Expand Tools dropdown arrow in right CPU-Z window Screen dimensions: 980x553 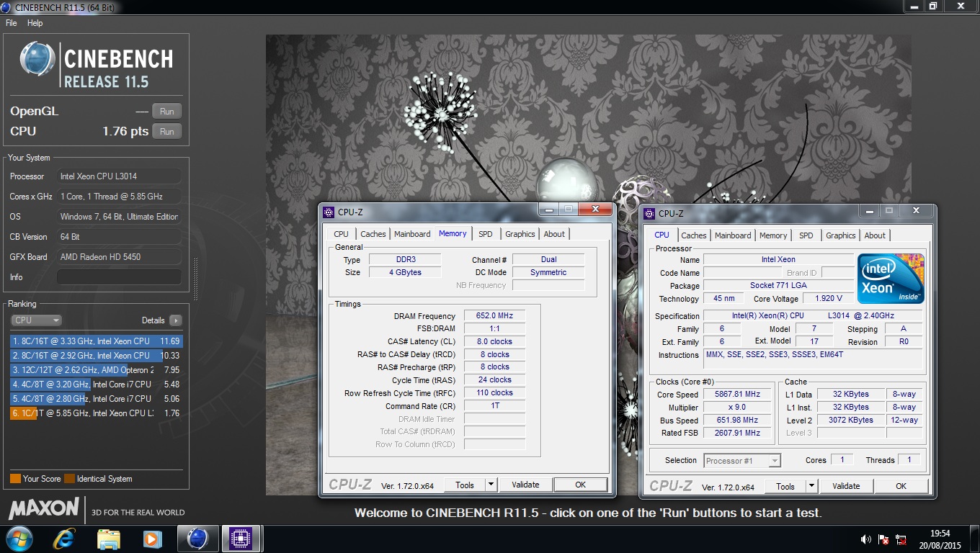coord(811,486)
